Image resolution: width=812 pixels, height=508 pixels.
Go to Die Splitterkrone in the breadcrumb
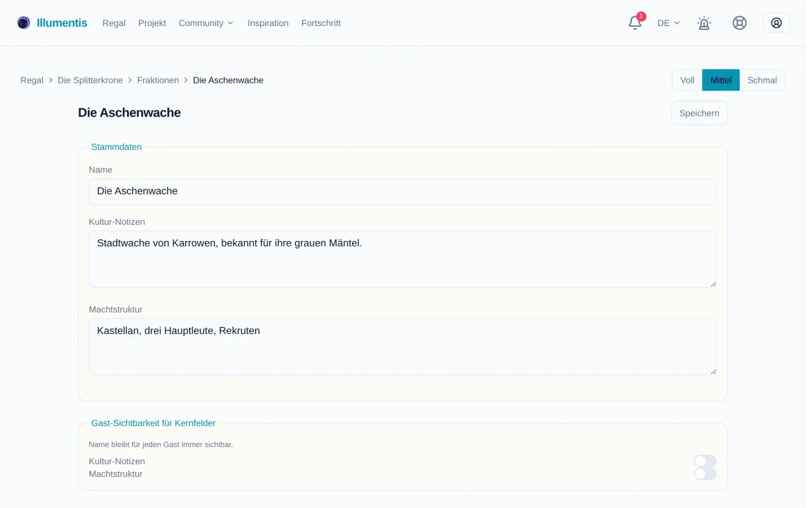(x=90, y=80)
